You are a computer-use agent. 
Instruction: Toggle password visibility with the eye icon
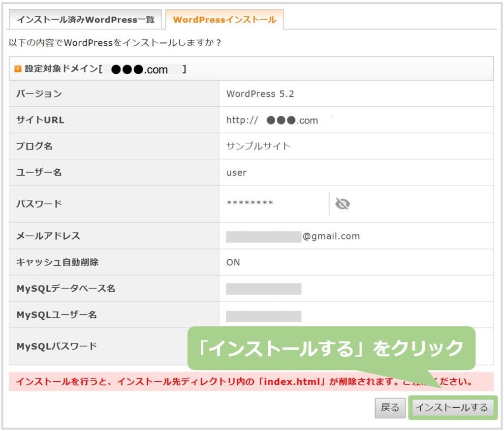click(342, 204)
